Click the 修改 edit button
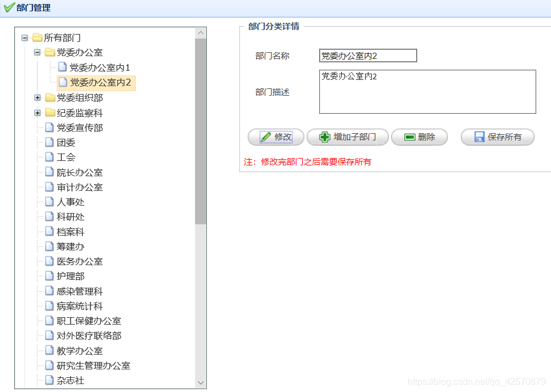551x392 pixels. point(276,137)
